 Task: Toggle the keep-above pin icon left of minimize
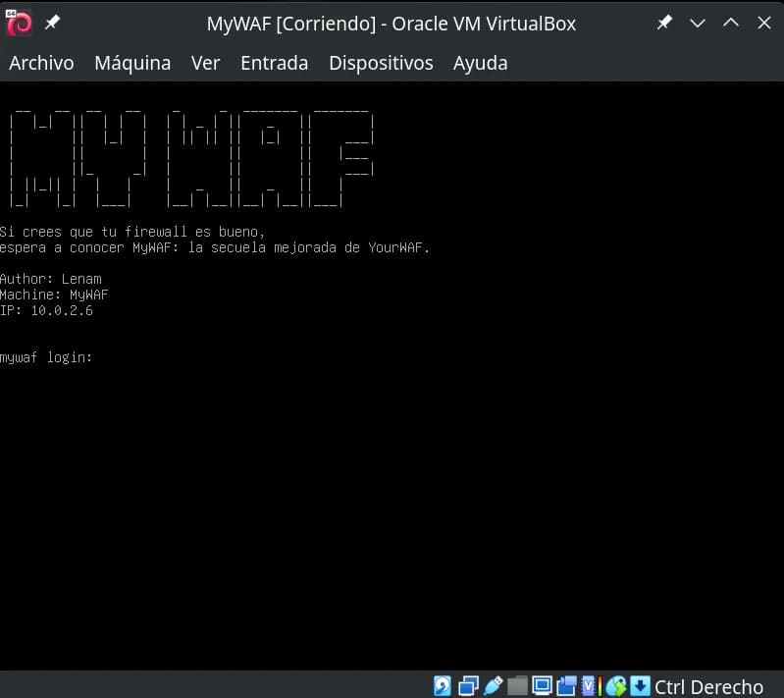click(664, 22)
